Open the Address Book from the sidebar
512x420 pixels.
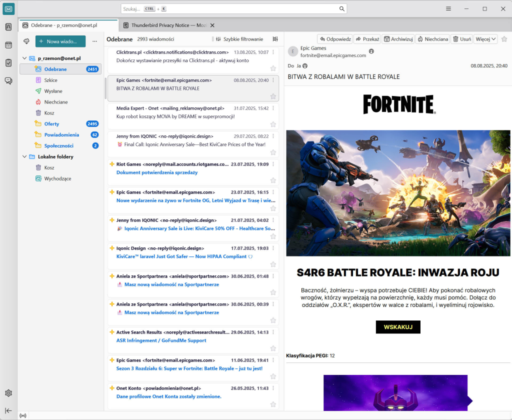point(8,27)
